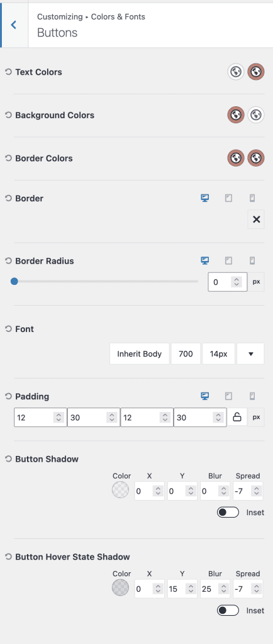
Task: Reset the Font setting
Action: pos(8,329)
